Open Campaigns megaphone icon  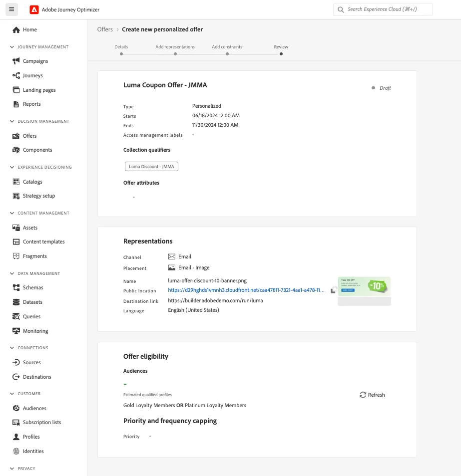click(16, 61)
